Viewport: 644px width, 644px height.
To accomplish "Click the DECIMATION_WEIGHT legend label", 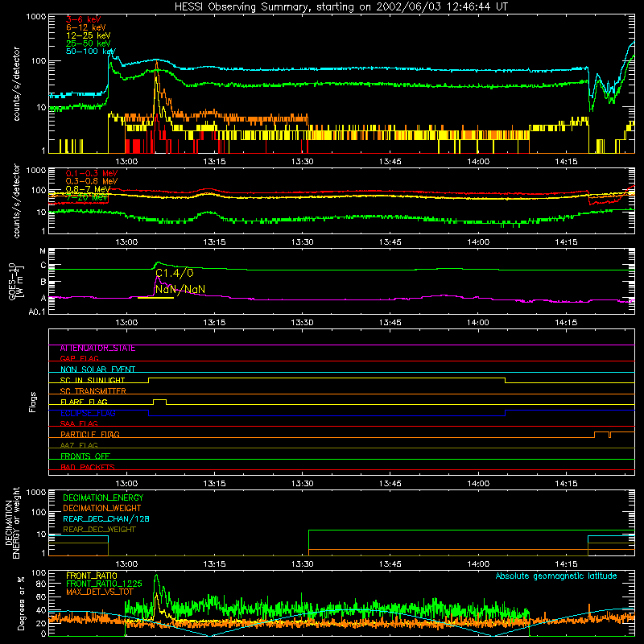I will click(102, 509).
